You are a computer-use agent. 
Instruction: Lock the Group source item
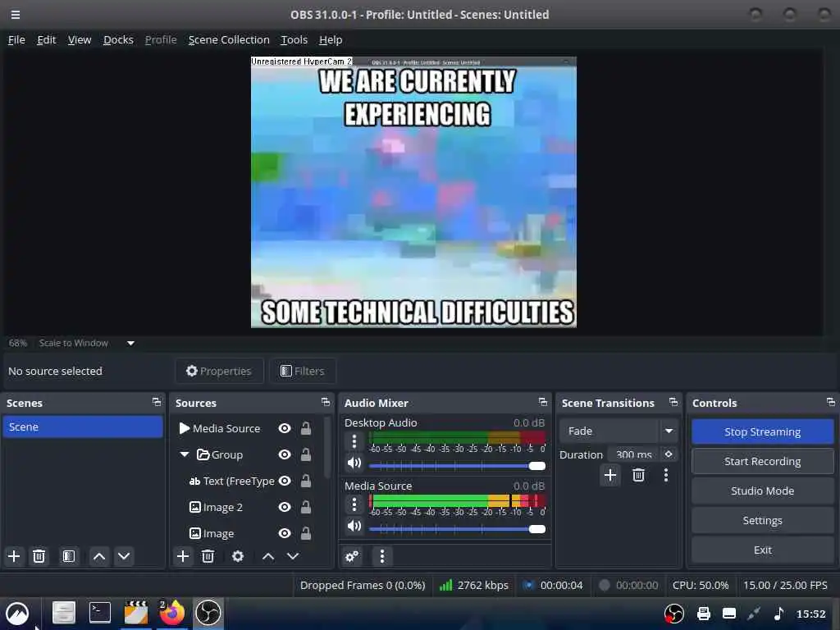(306, 454)
